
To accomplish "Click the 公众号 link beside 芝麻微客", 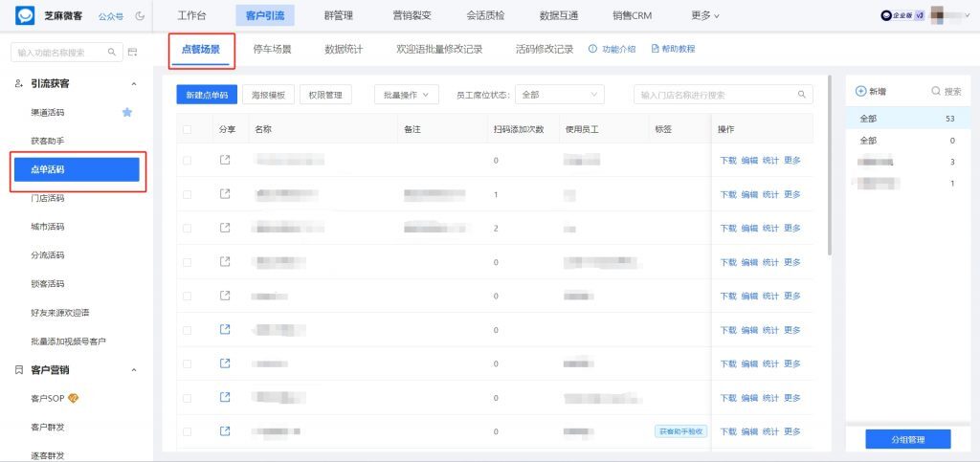I will click(110, 16).
